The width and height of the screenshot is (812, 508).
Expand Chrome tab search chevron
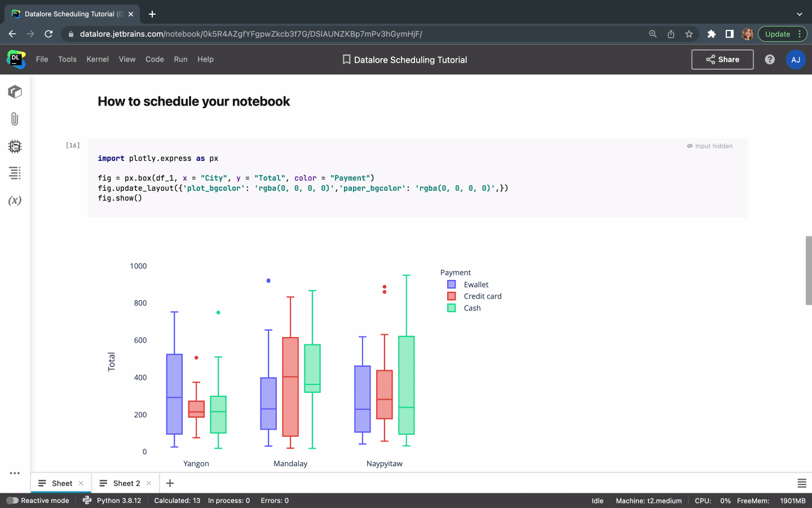tap(799, 14)
